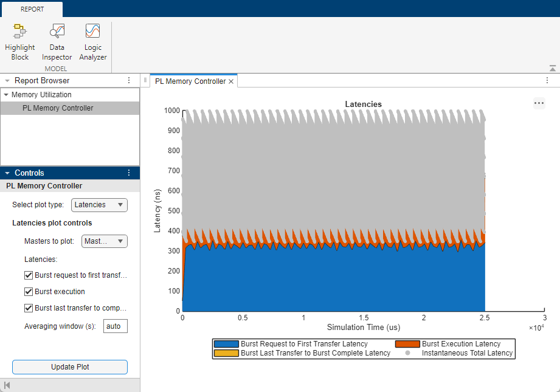
Task: Toggle the Burst execution checkbox
Action: pos(29,292)
